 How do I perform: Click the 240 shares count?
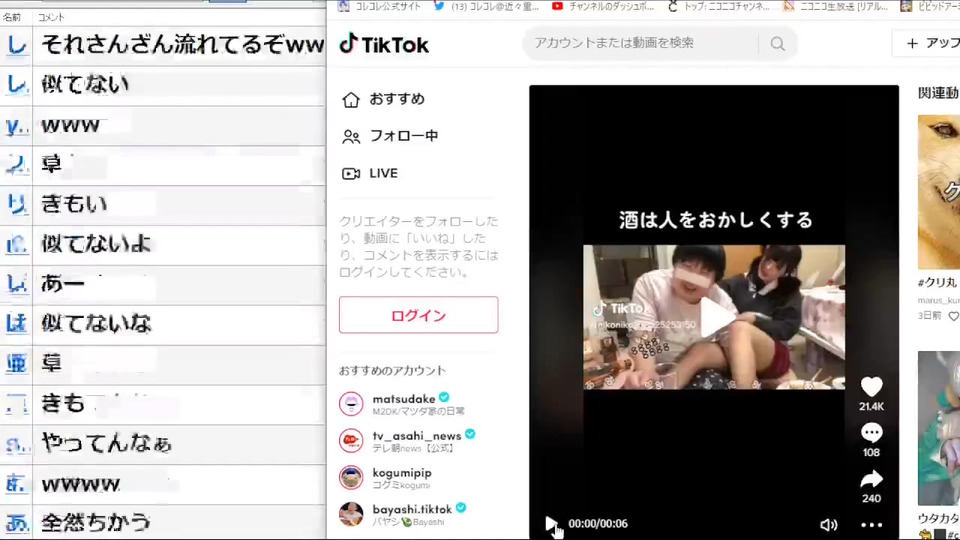tap(871, 498)
